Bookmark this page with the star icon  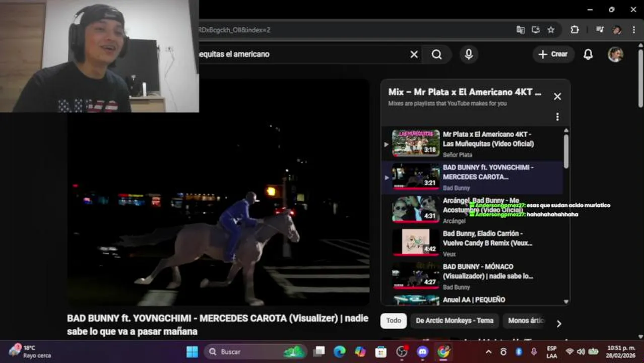coord(551,30)
